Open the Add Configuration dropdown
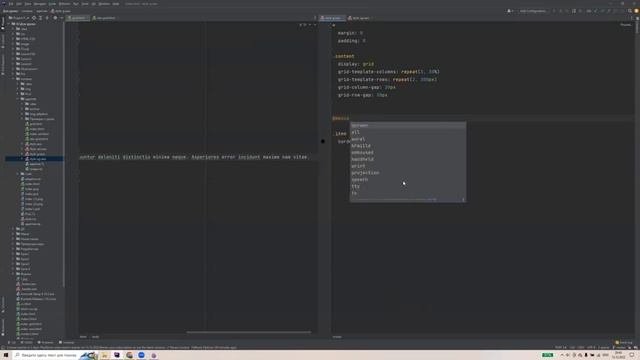 [x=533, y=11]
